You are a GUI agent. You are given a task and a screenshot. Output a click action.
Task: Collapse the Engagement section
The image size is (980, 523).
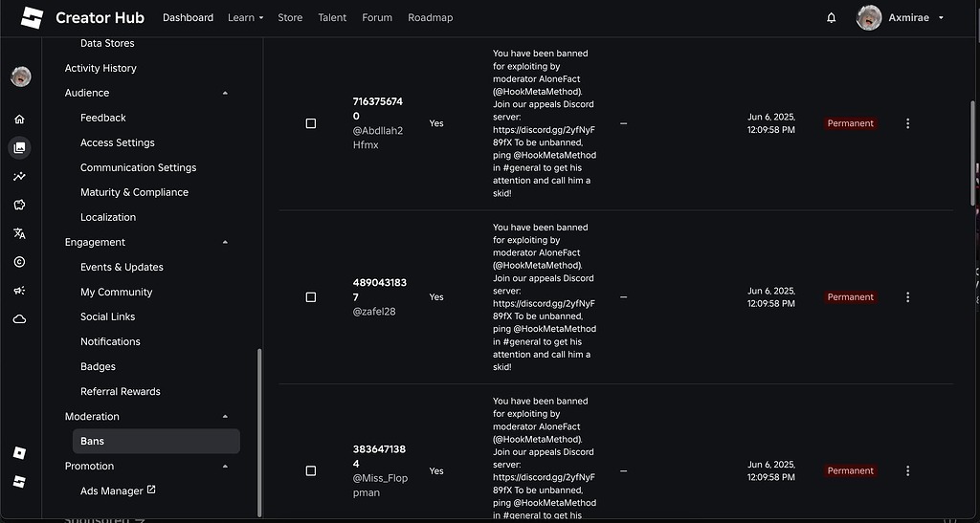225,242
